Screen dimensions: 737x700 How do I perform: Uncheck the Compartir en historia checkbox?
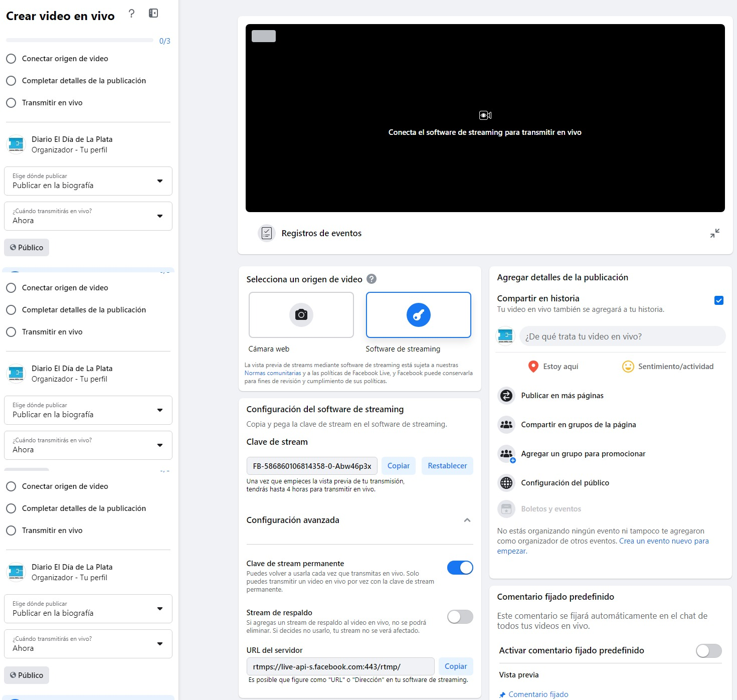click(718, 300)
